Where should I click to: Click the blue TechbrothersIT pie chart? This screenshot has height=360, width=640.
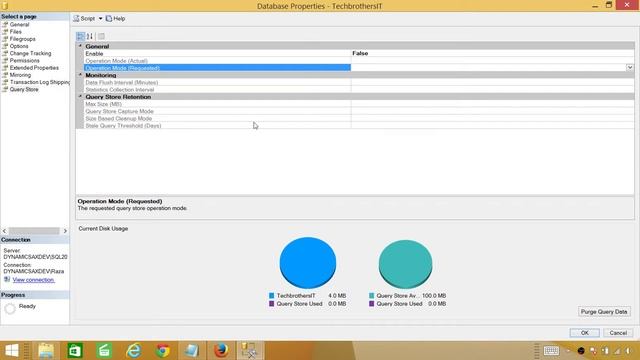[308, 263]
